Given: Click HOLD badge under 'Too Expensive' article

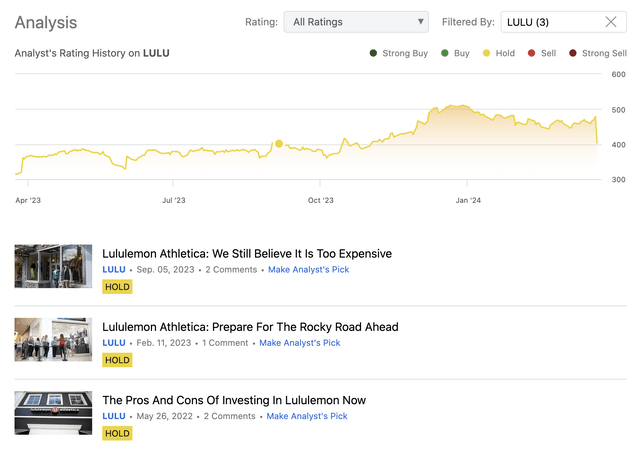Looking at the screenshot, I should [117, 287].
